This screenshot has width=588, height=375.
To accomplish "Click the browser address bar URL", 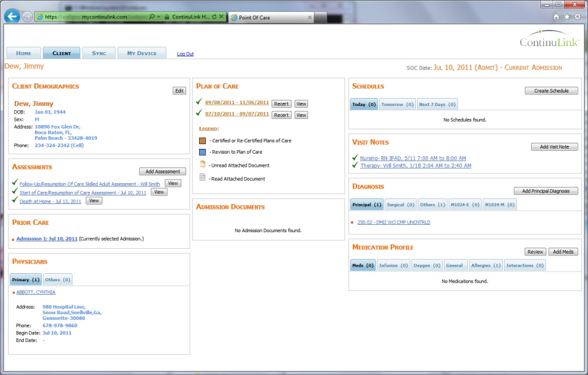I will tap(96, 17).
